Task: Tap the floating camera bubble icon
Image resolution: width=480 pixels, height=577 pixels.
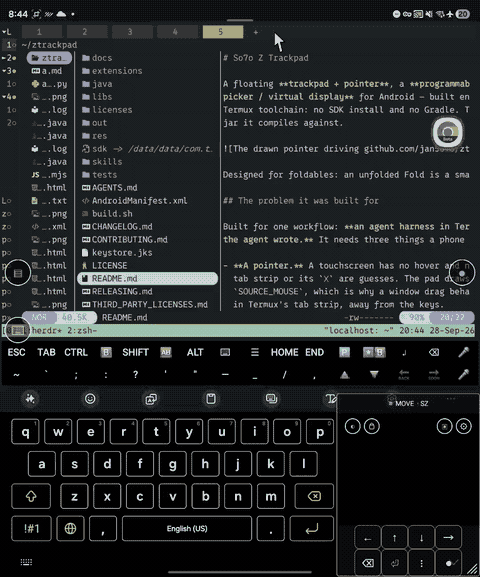Action: coord(448,132)
